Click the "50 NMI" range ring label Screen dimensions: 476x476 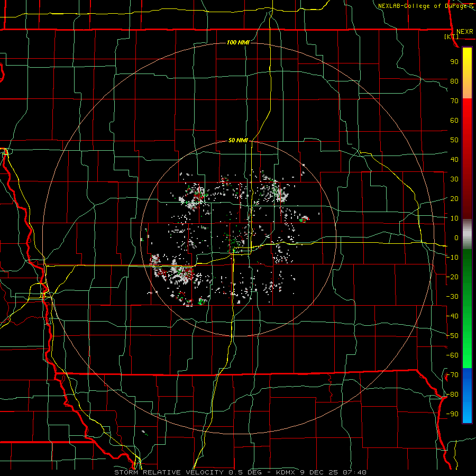(238, 140)
